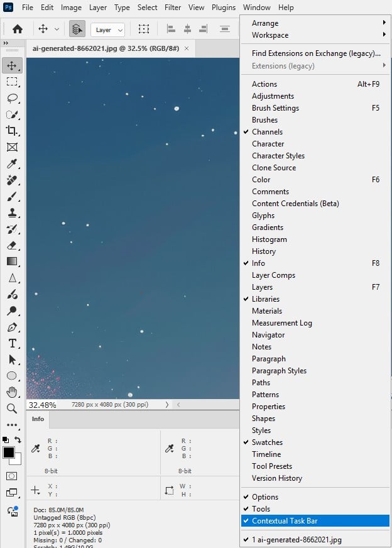
Task: Select the History Brush tool
Action: coord(12,229)
